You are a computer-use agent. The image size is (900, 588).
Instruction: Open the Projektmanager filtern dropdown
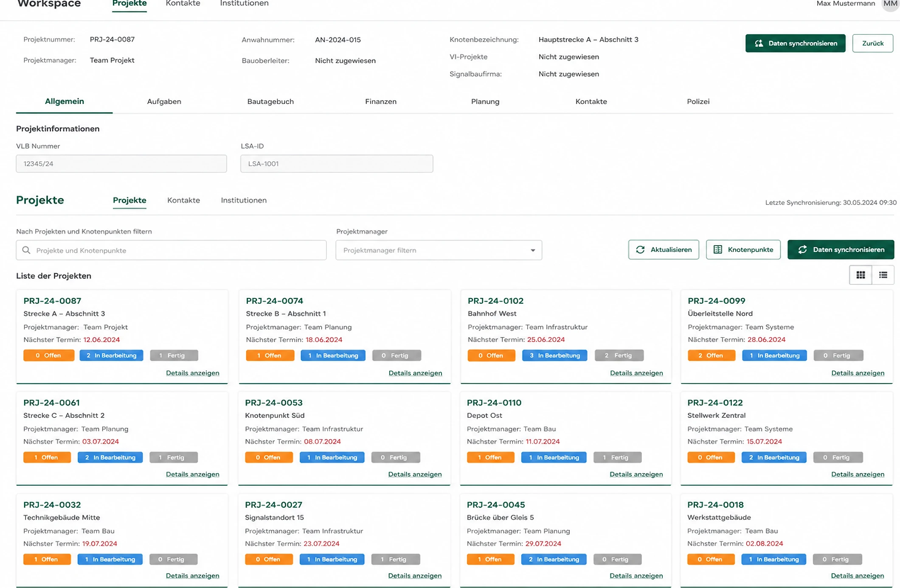click(439, 250)
